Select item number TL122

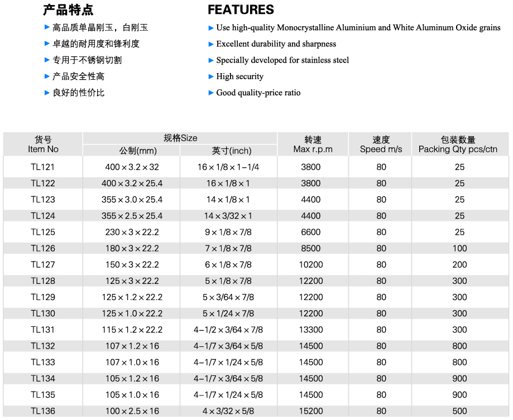tap(43, 184)
